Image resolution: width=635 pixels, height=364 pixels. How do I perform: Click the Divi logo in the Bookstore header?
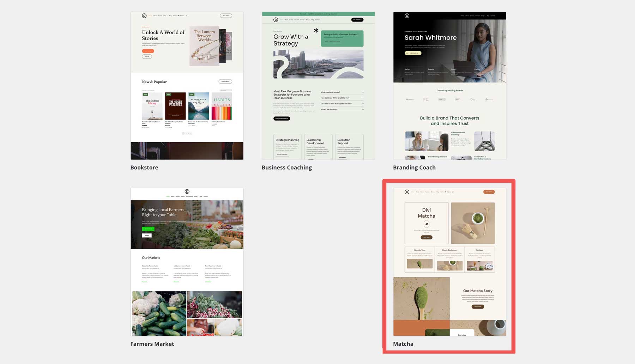(x=144, y=16)
